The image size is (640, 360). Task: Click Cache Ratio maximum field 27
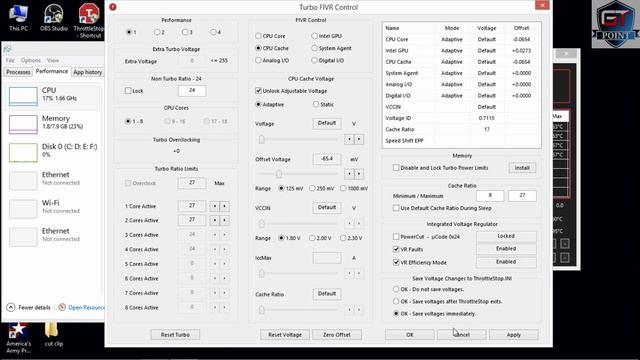522,196
